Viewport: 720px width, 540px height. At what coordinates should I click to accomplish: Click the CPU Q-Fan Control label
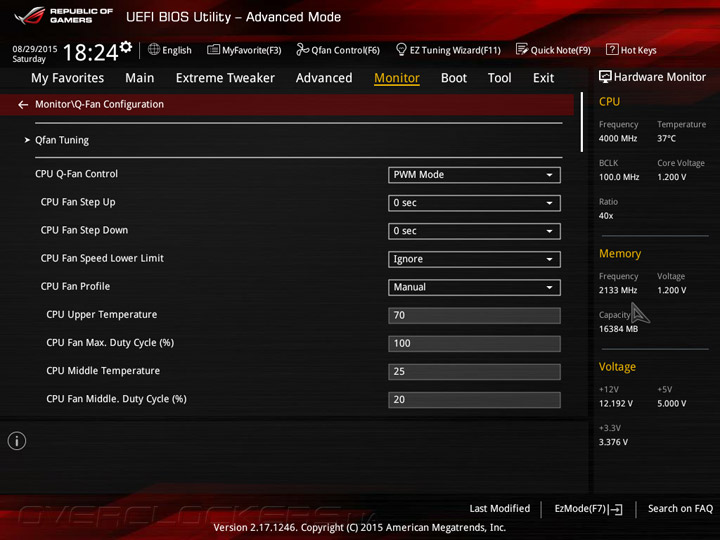pos(76,174)
